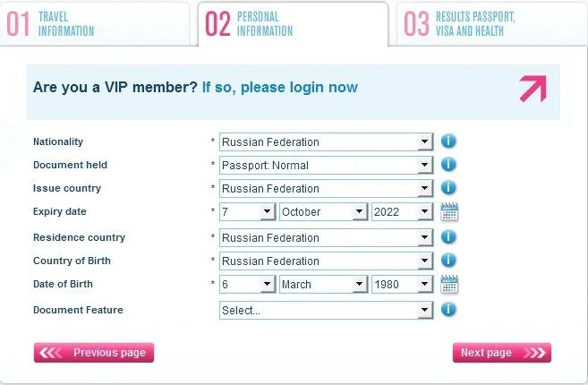Open info for Issue country field

click(448, 188)
